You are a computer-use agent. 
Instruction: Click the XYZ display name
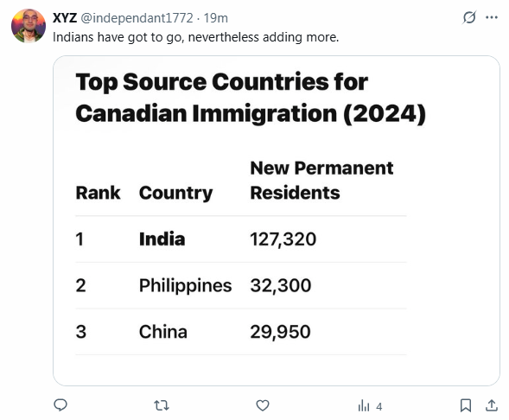point(65,18)
